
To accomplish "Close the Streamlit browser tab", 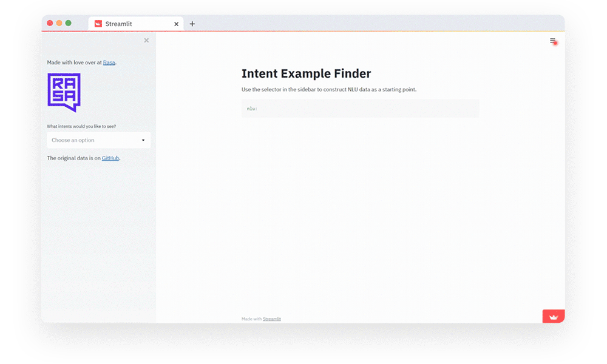I will click(x=177, y=24).
